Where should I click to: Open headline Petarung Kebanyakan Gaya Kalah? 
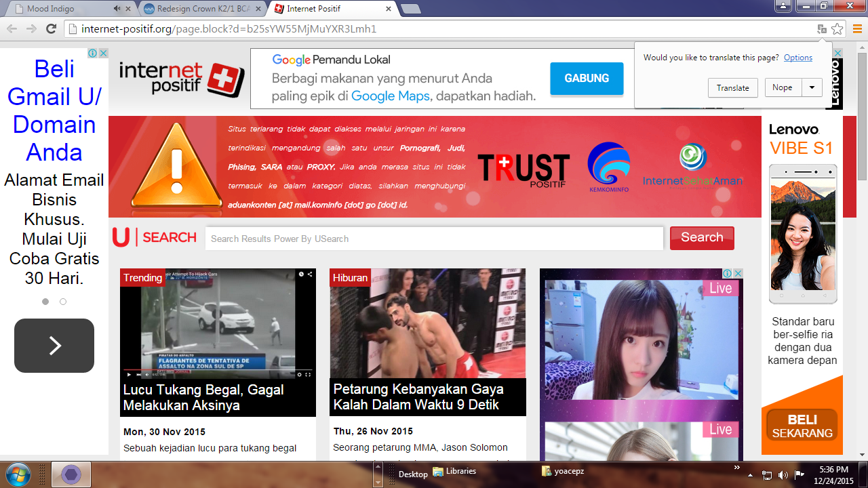coord(418,397)
